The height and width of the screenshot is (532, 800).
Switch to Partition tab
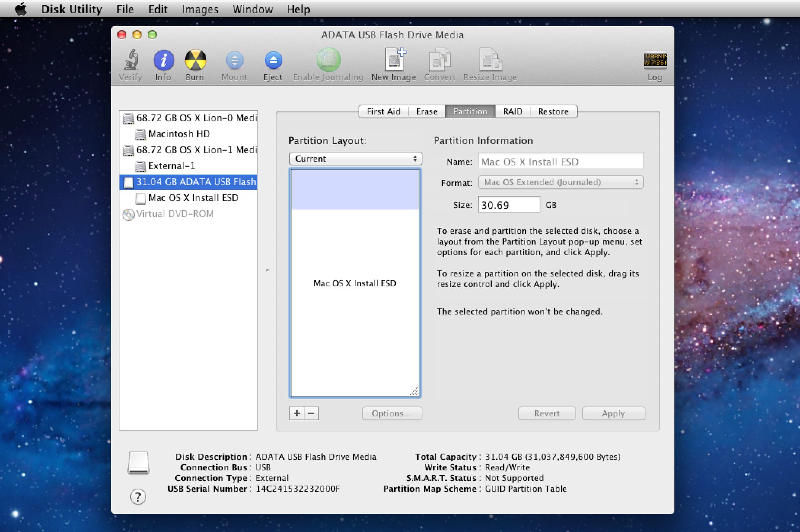(x=470, y=111)
